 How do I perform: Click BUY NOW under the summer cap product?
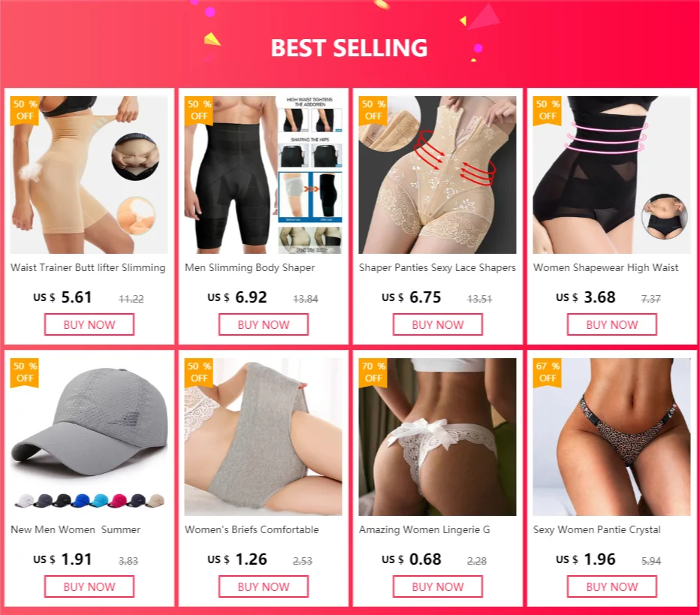click(89, 586)
